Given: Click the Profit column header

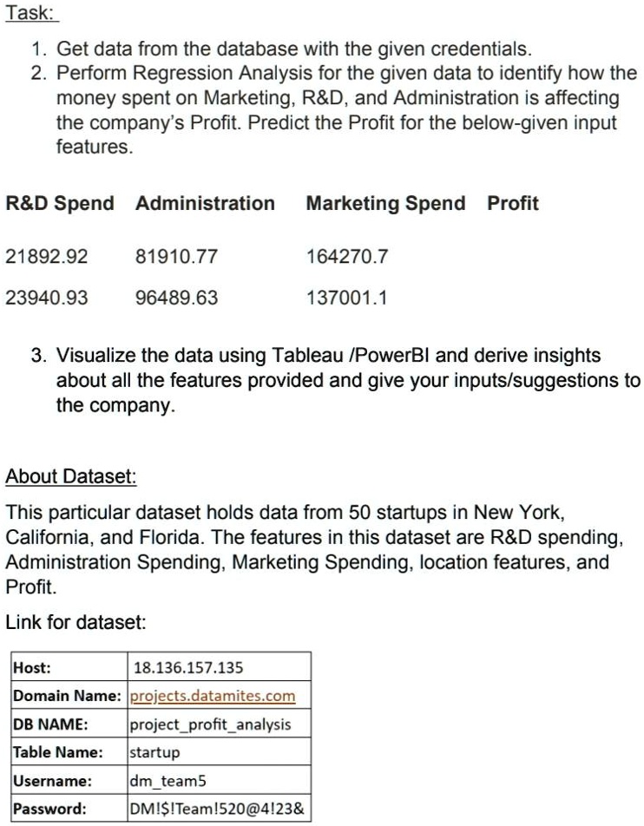Looking at the screenshot, I should (512, 204).
